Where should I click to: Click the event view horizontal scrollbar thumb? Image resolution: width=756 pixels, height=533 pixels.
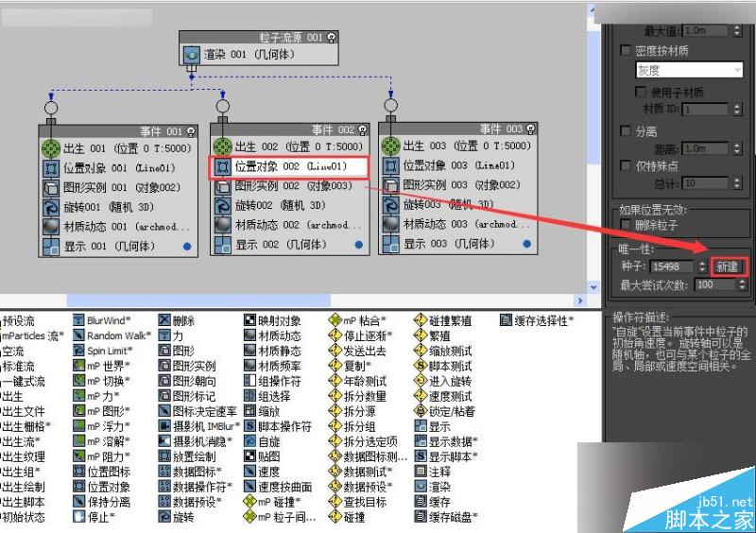coord(198,301)
